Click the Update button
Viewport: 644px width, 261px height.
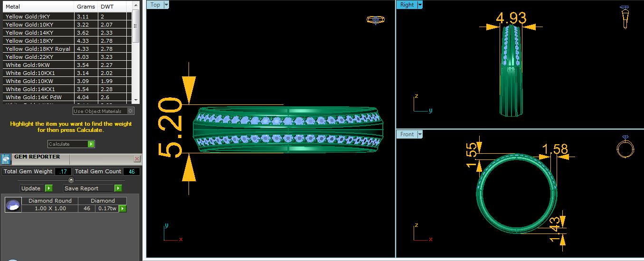pyautogui.click(x=36, y=188)
